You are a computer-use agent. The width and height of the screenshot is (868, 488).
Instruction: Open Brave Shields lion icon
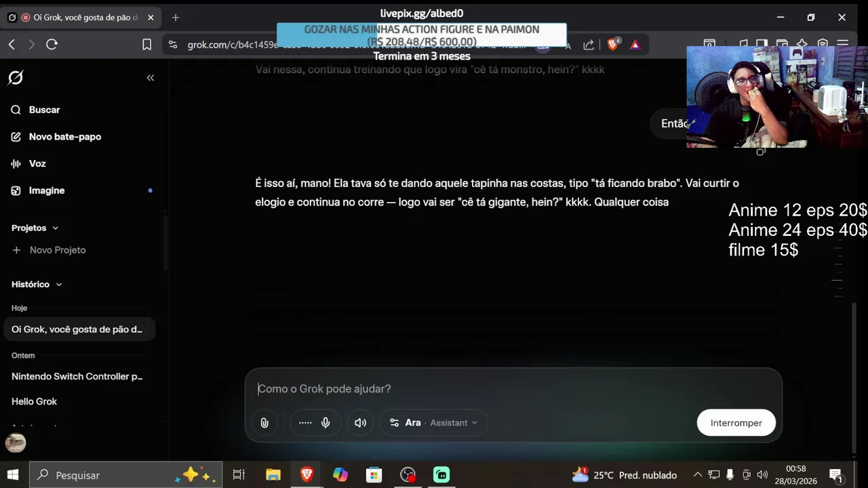[612, 45]
